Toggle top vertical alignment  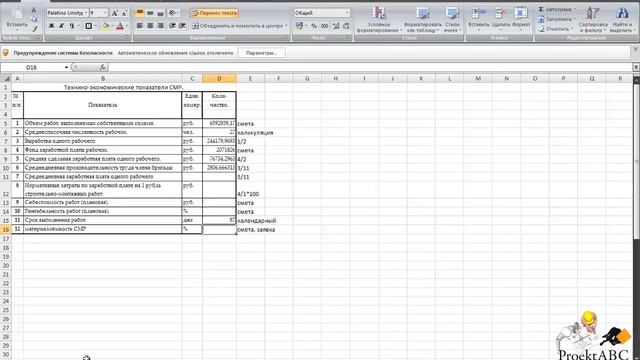click(x=140, y=13)
